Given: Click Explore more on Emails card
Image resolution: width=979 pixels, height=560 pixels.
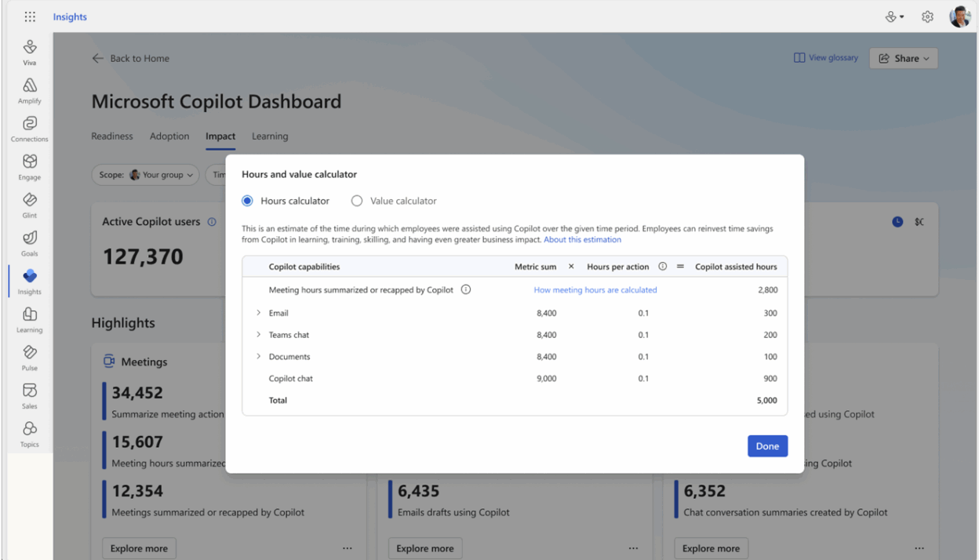Looking at the screenshot, I should point(425,548).
